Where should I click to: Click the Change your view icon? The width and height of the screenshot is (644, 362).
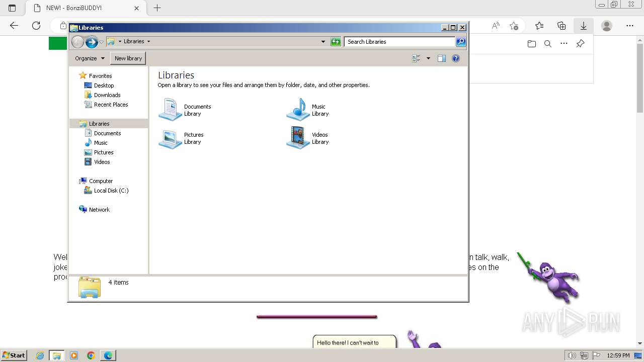pyautogui.click(x=416, y=58)
